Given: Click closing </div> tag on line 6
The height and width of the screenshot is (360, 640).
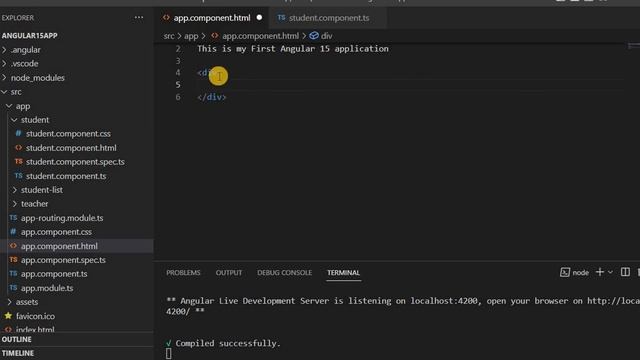Looking at the screenshot, I should coord(211,97).
